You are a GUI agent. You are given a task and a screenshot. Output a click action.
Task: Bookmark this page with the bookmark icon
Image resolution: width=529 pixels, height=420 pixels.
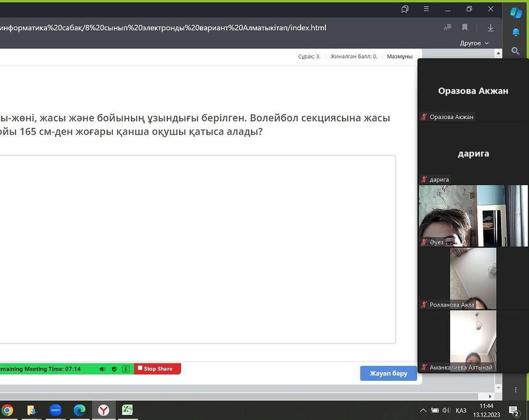[x=465, y=28]
